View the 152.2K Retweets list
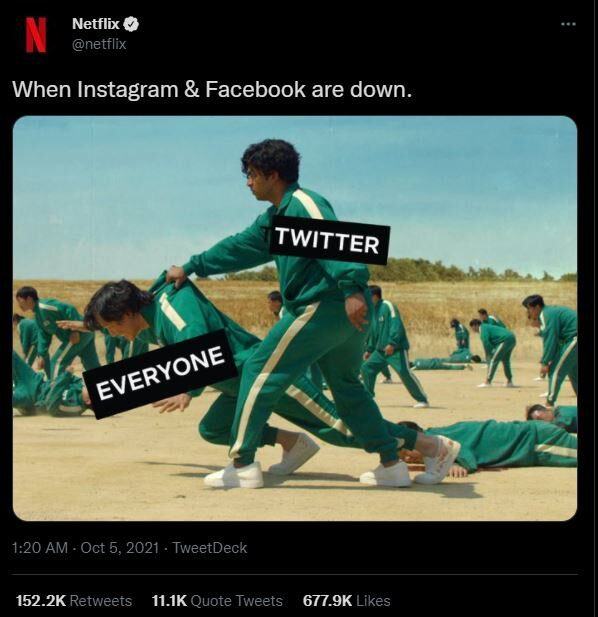This screenshot has height=617, width=598. tap(74, 601)
